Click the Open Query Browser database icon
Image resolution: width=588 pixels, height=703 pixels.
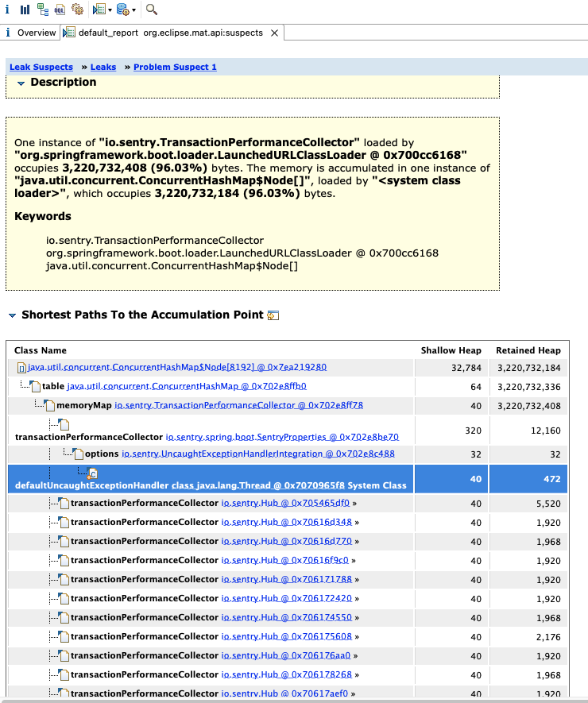coord(123,10)
